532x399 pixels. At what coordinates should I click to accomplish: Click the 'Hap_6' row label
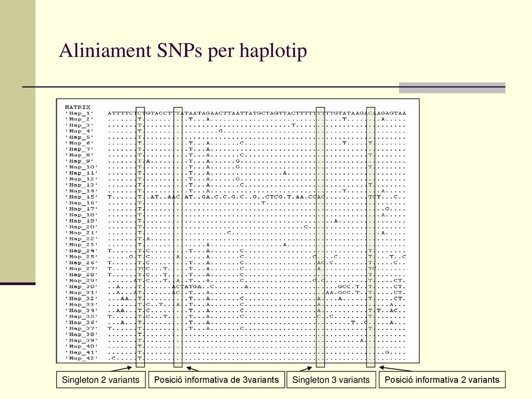(79, 143)
